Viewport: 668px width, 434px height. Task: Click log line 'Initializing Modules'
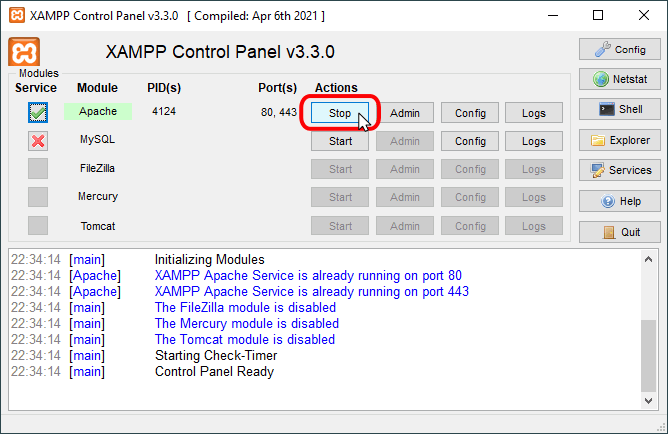(x=209, y=259)
